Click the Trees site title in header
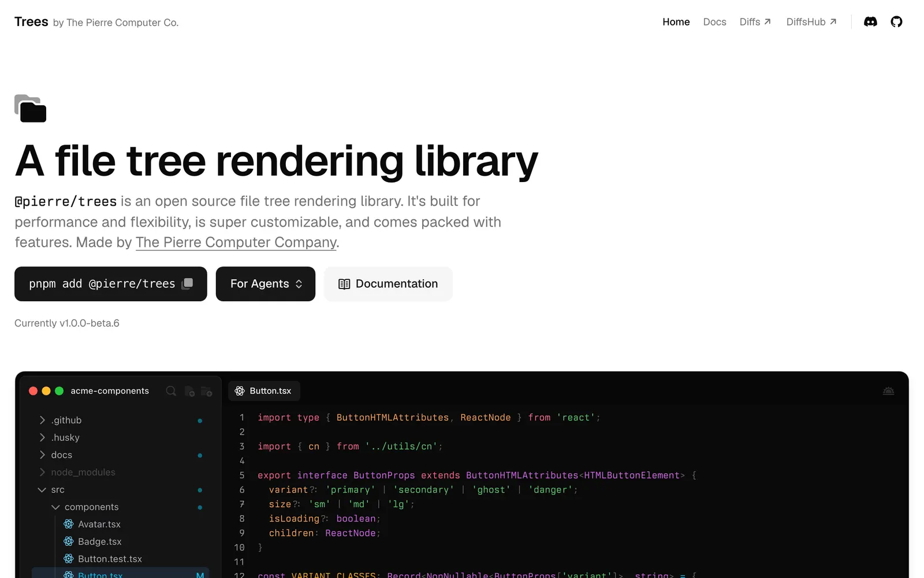 coord(31,22)
